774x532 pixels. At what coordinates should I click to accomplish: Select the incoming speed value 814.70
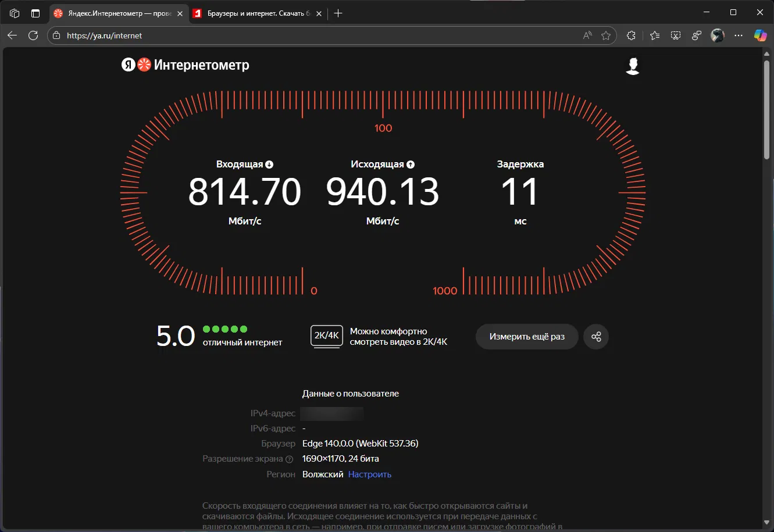244,192
